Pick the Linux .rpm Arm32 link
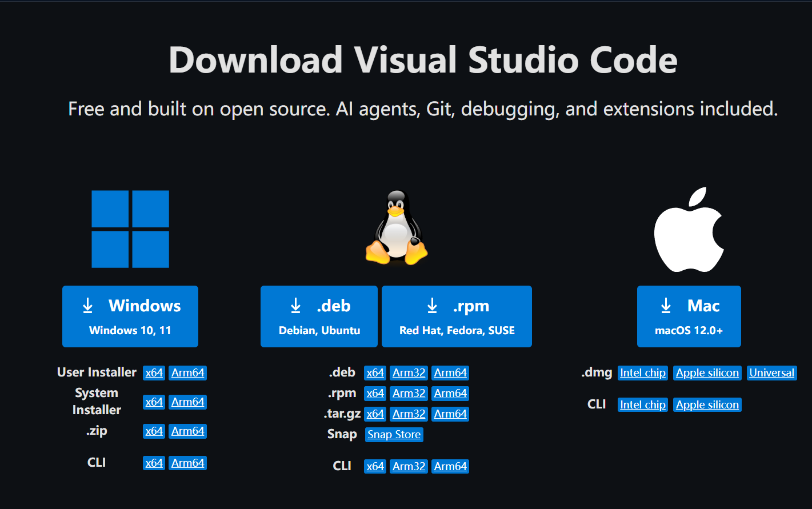This screenshot has height=509, width=812. (409, 394)
